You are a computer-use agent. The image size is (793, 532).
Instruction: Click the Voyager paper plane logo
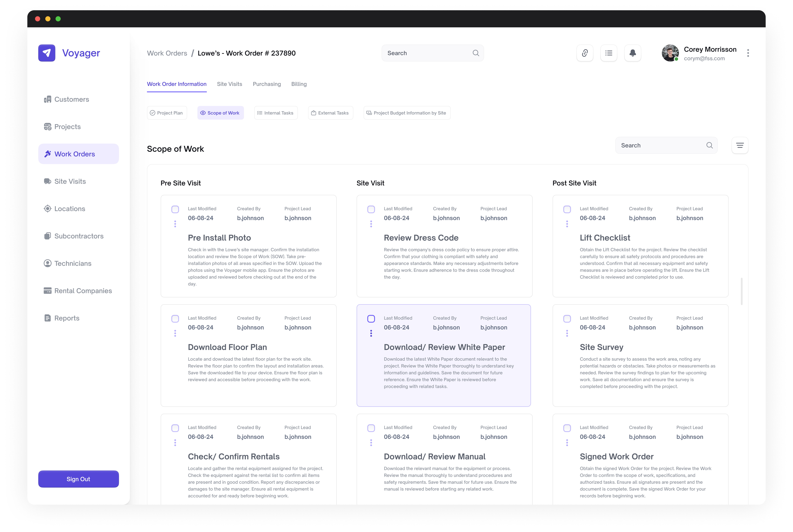click(47, 53)
